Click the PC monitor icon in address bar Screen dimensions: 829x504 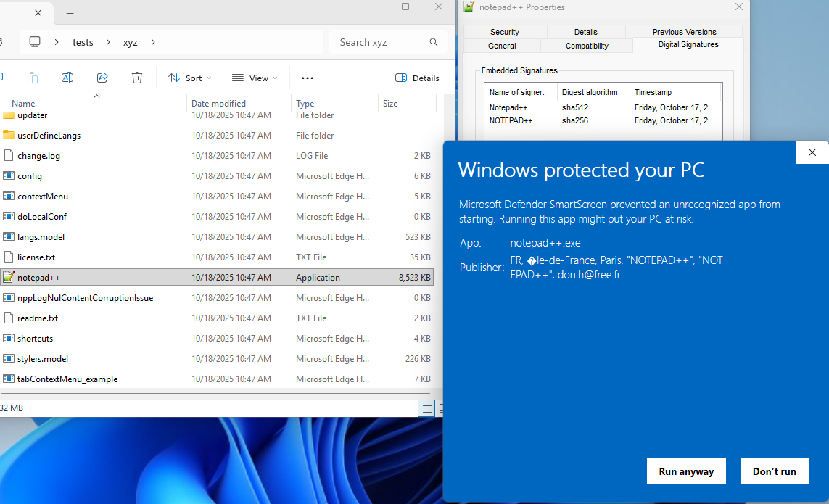35,42
